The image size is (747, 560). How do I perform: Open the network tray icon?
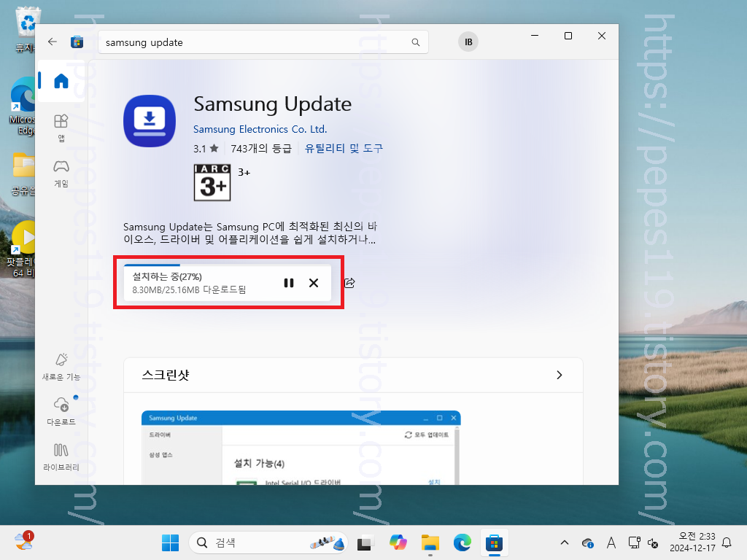tap(634, 542)
